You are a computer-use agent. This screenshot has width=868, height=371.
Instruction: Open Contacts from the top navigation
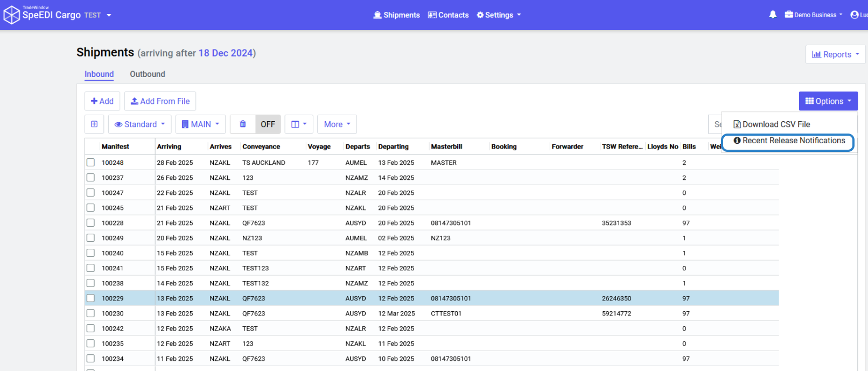(x=448, y=15)
